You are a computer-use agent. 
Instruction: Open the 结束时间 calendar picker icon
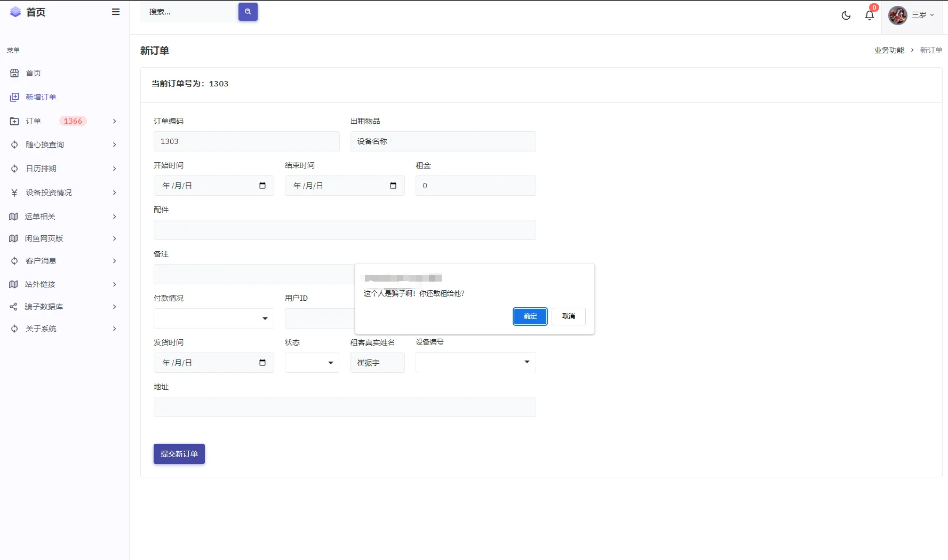[x=393, y=186]
